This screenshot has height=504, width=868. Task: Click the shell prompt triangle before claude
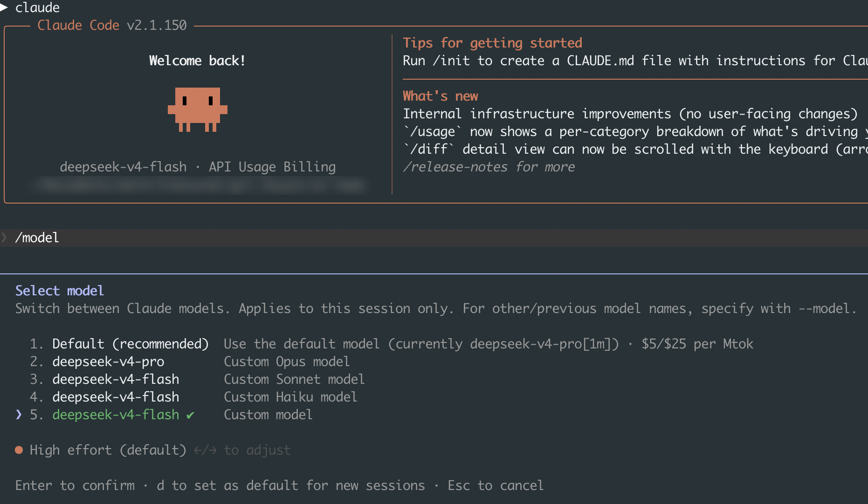coord(4,7)
